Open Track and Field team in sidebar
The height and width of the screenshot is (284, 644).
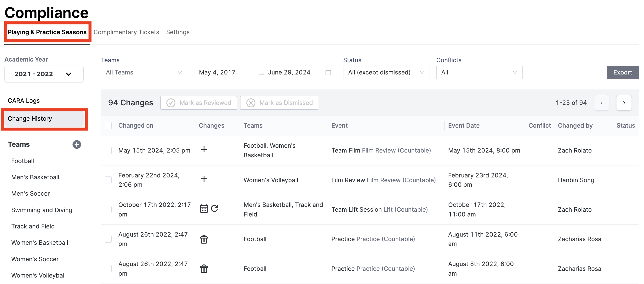pos(33,226)
